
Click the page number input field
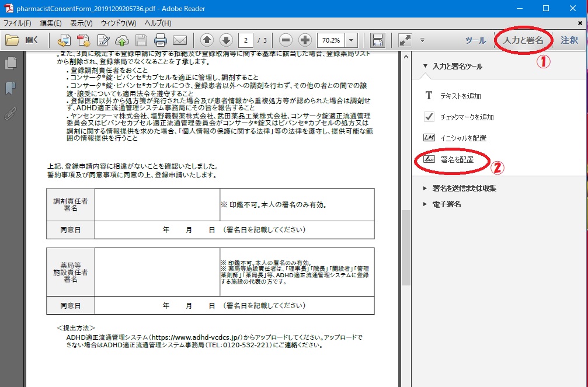coord(246,40)
